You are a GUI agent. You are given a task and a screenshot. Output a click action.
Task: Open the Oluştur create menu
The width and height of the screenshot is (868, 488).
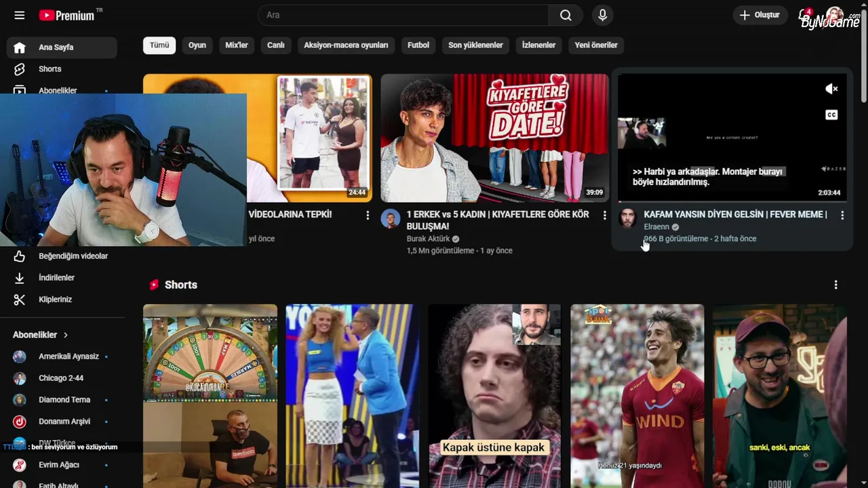pos(759,15)
